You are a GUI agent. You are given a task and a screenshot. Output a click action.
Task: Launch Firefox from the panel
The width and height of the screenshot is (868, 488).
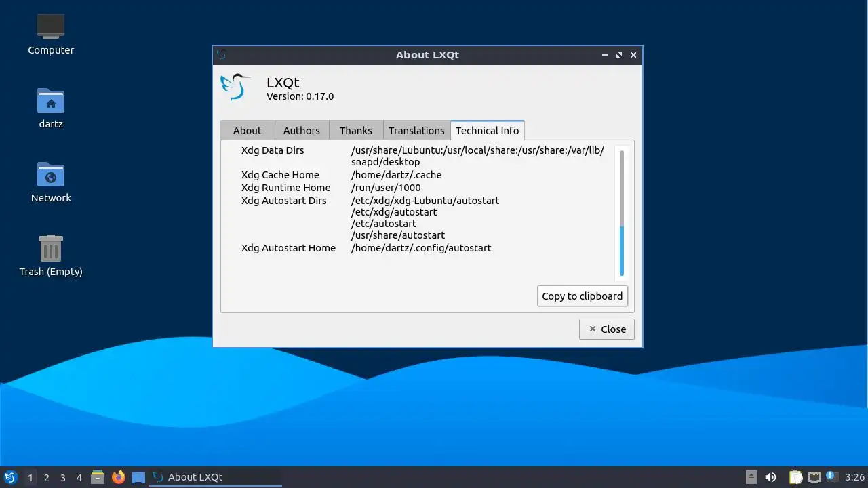119,477
